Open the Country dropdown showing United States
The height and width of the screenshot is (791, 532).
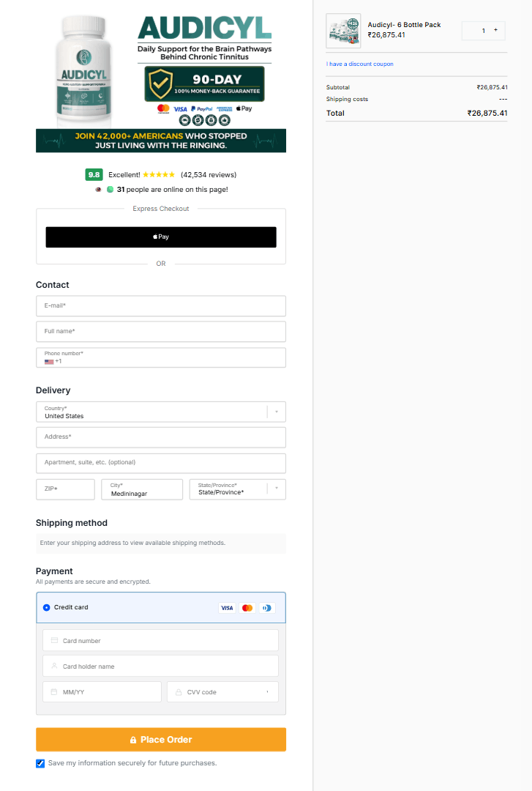(x=161, y=412)
